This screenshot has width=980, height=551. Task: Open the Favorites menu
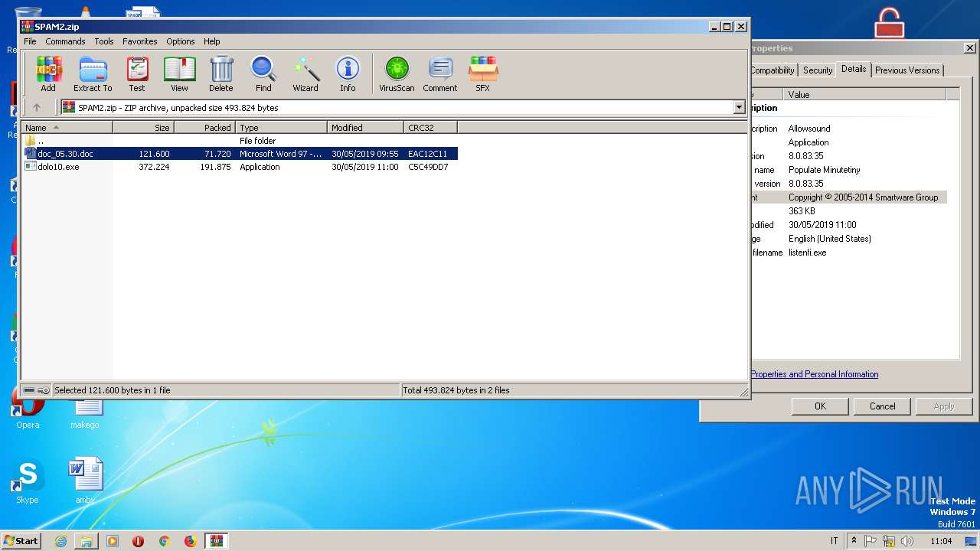[x=140, y=41]
